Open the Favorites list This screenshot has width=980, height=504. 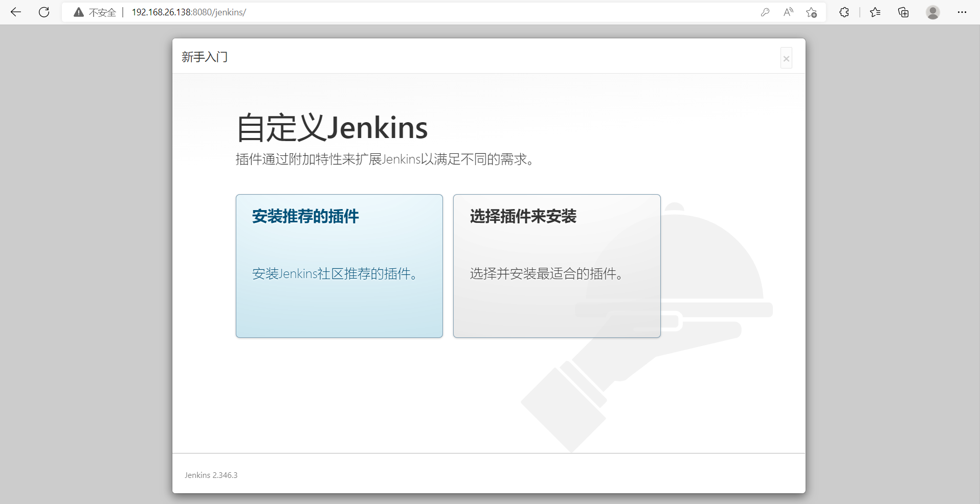[875, 12]
